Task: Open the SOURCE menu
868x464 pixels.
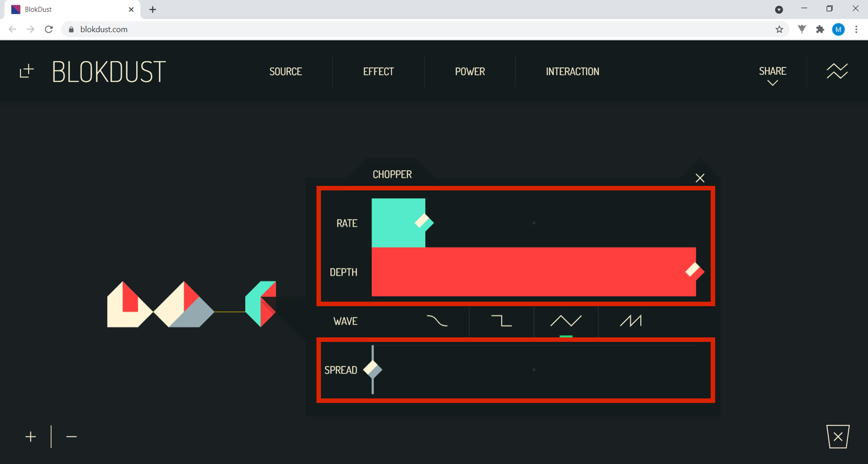Action: [x=286, y=71]
